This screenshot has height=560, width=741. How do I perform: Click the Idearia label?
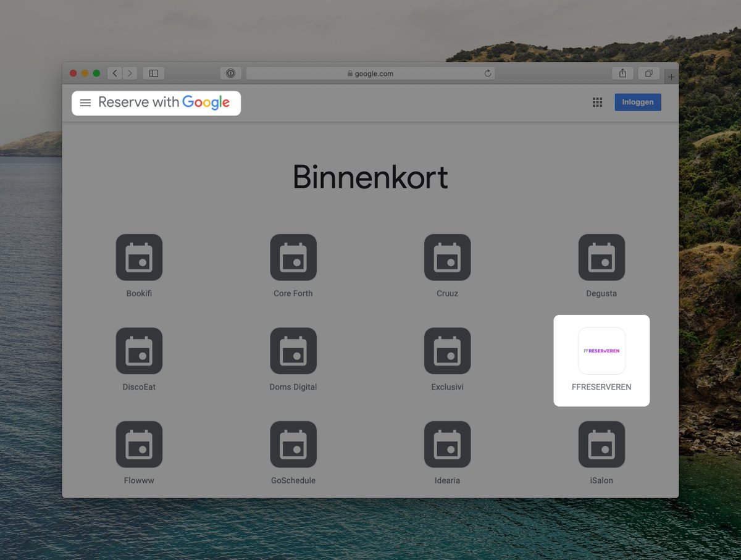click(x=447, y=480)
